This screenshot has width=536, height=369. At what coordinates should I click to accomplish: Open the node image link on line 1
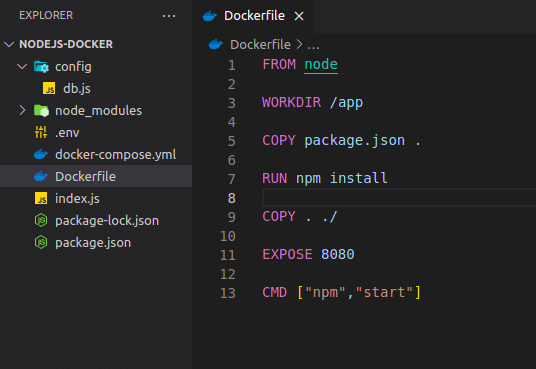click(321, 64)
